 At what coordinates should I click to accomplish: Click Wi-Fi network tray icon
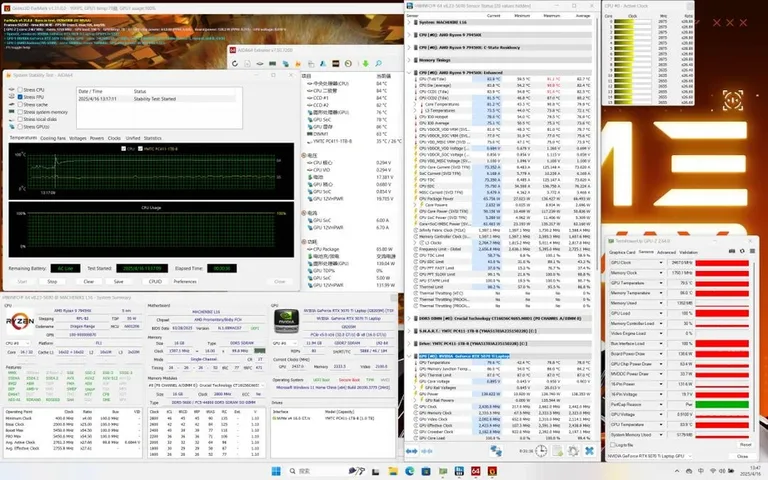click(x=713, y=471)
